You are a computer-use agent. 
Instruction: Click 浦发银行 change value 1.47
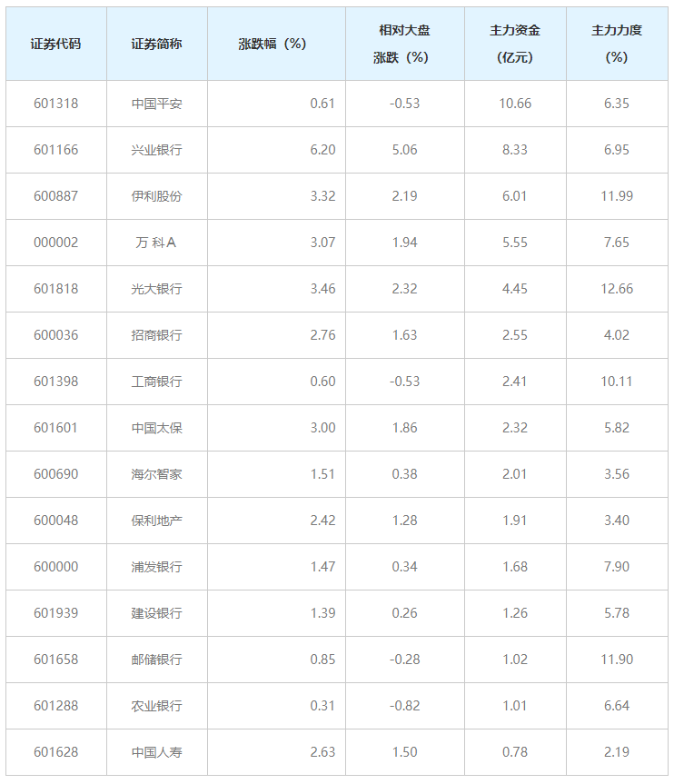322,567
